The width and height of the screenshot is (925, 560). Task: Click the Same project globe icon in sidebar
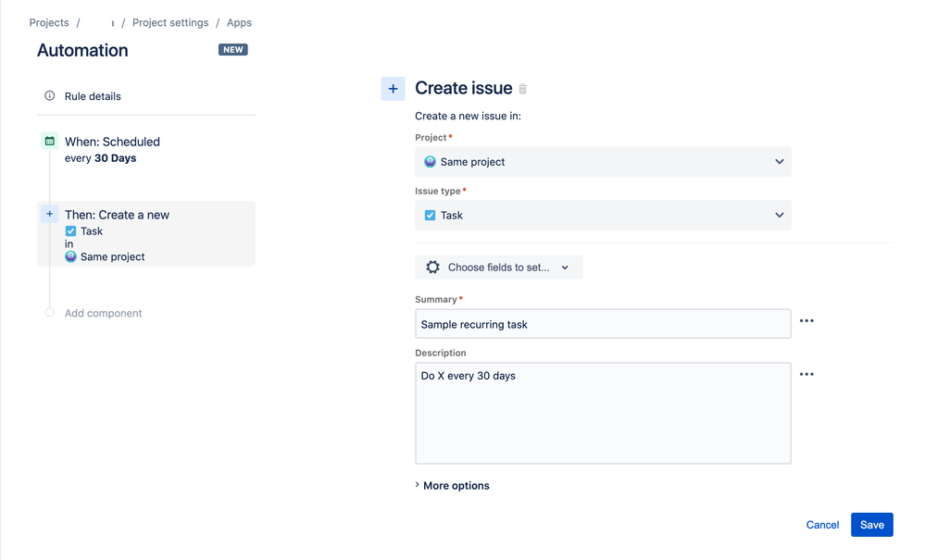(x=70, y=256)
